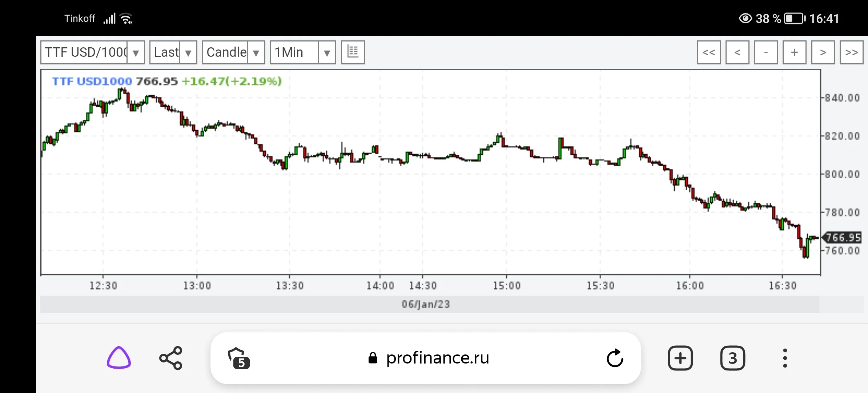
Task: Click the TTF USD1000 chart title
Action: pyautogui.click(x=92, y=81)
